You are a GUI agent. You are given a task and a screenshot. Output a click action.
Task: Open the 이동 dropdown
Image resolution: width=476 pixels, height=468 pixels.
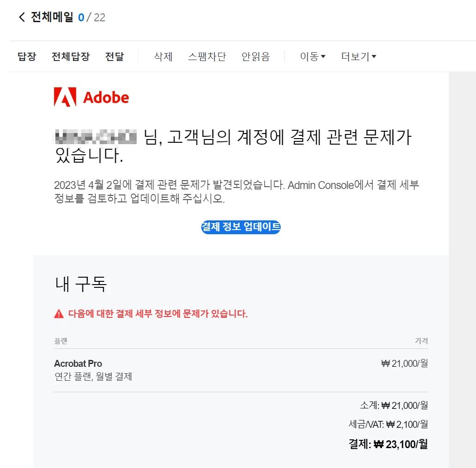[313, 56]
